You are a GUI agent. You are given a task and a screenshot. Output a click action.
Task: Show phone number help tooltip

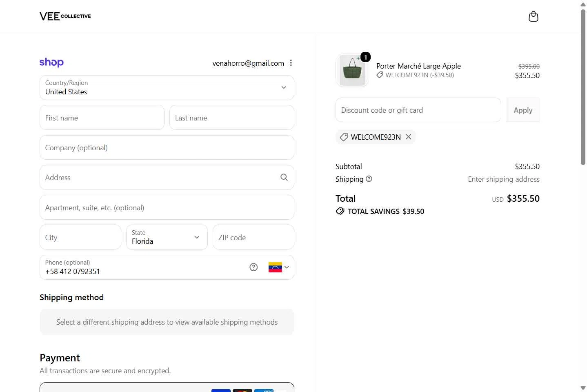click(253, 267)
